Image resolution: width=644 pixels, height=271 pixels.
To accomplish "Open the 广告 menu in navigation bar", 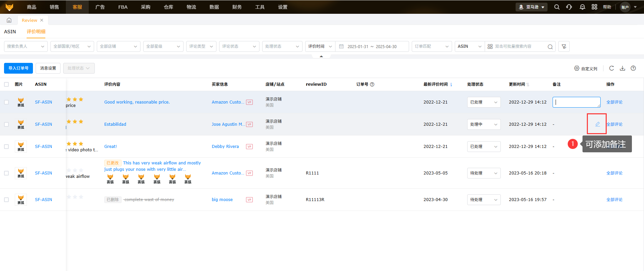I will point(100,7).
